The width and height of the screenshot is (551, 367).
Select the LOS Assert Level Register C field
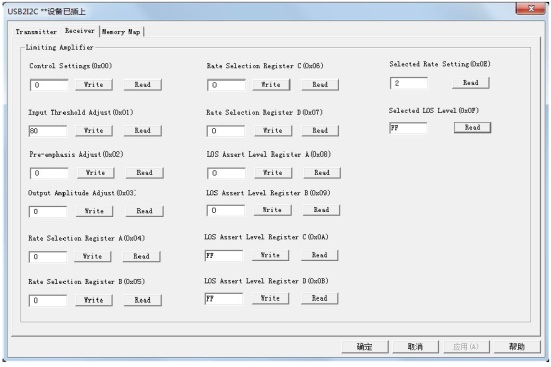[223, 256]
